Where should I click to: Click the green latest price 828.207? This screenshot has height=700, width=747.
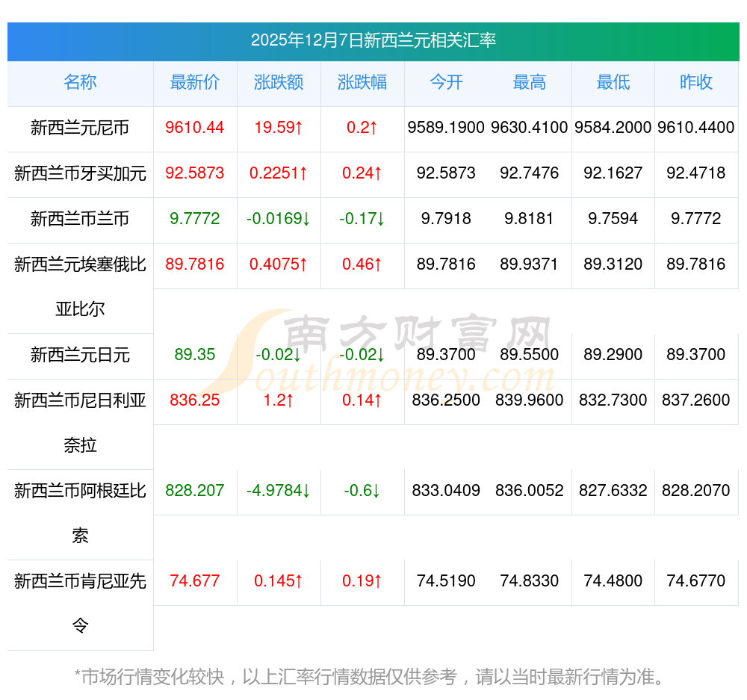(195, 491)
